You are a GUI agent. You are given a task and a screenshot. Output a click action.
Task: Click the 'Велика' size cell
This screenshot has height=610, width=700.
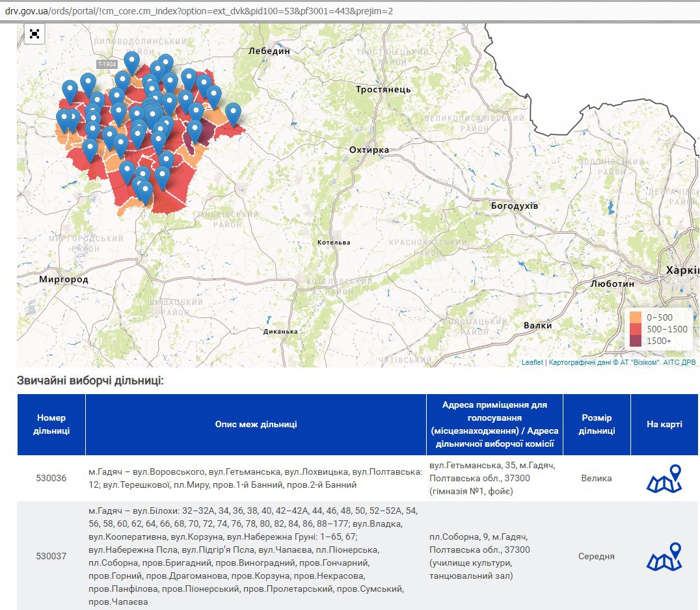point(597,479)
